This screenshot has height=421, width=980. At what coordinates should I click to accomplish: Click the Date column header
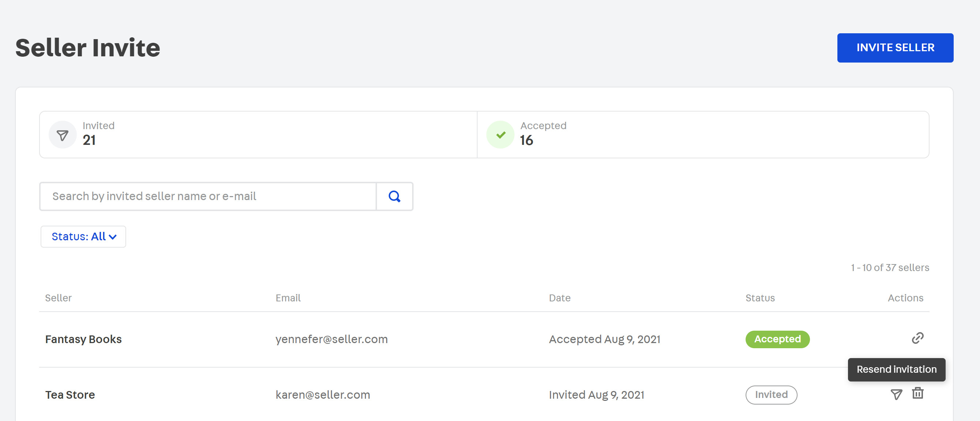559,298
